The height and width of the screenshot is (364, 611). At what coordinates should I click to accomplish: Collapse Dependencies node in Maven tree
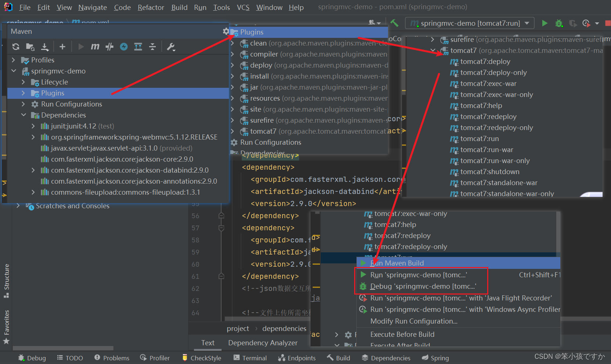(x=24, y=115)
